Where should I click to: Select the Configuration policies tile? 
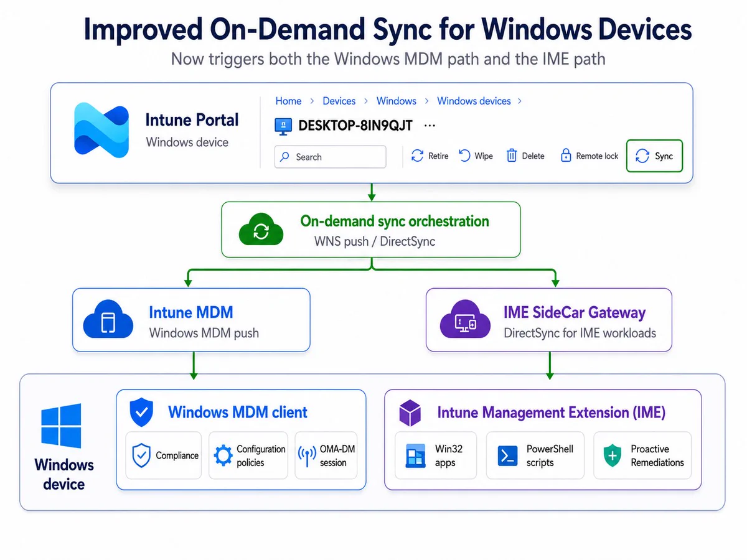tap(248, 455)
